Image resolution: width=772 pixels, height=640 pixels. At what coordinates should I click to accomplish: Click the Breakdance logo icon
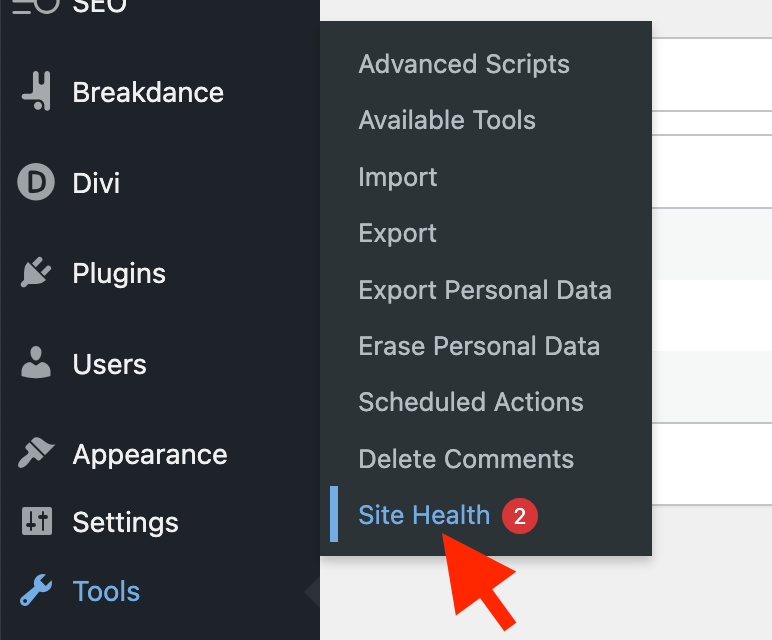(x=37, y=92)
